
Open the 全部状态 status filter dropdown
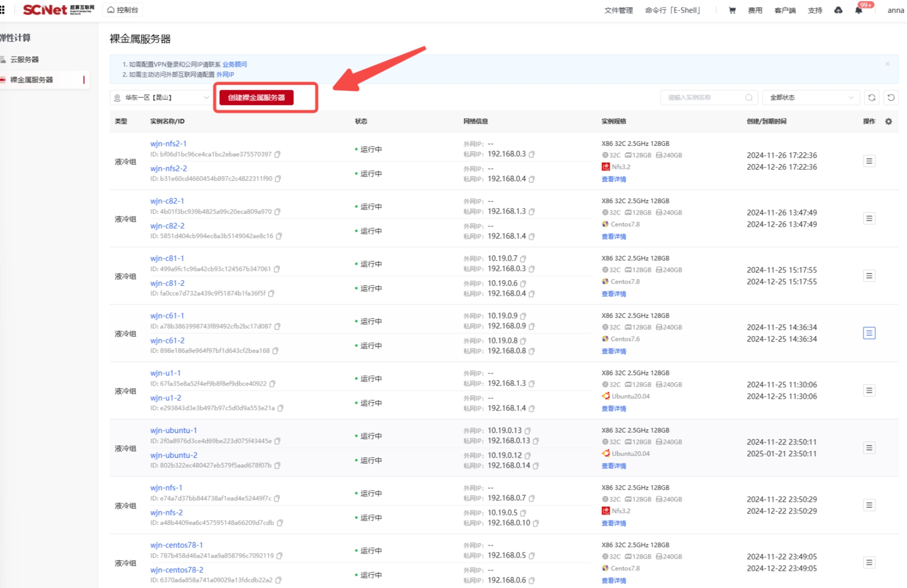[810, 97]
